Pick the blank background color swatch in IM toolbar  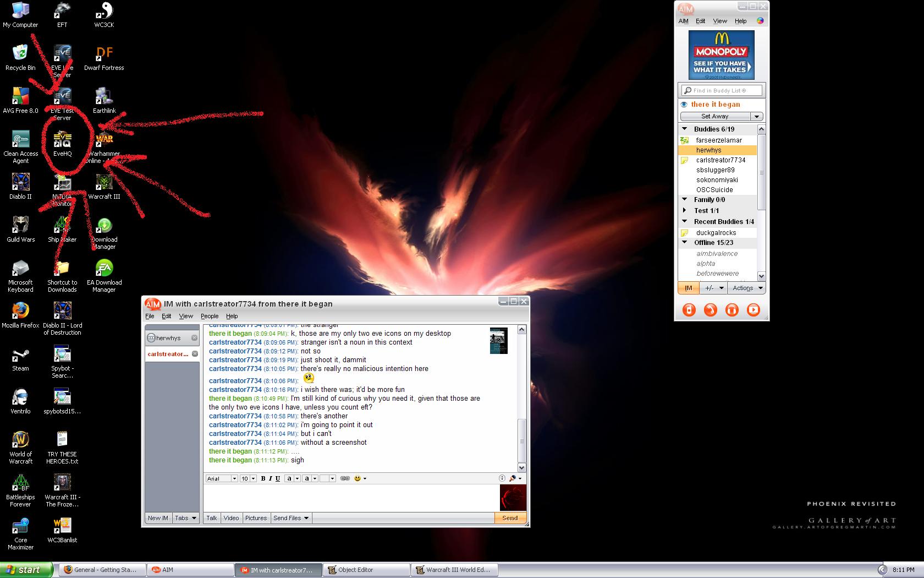[x=324, y=478]
